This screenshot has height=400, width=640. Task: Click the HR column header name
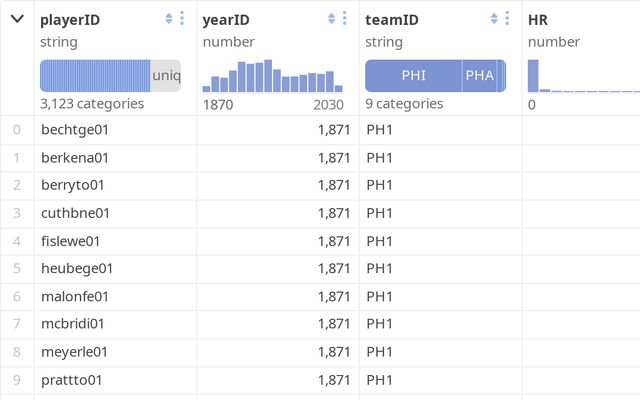(538, 19)
